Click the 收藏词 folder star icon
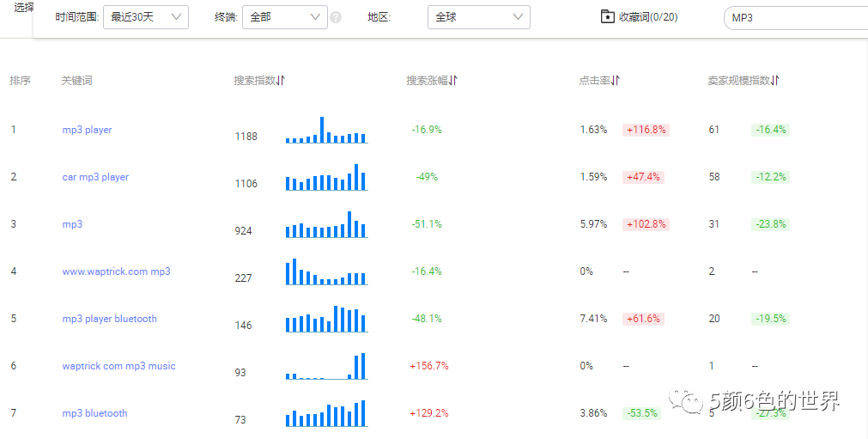This screenshot has width=868, height=439. tap(607, 16)
